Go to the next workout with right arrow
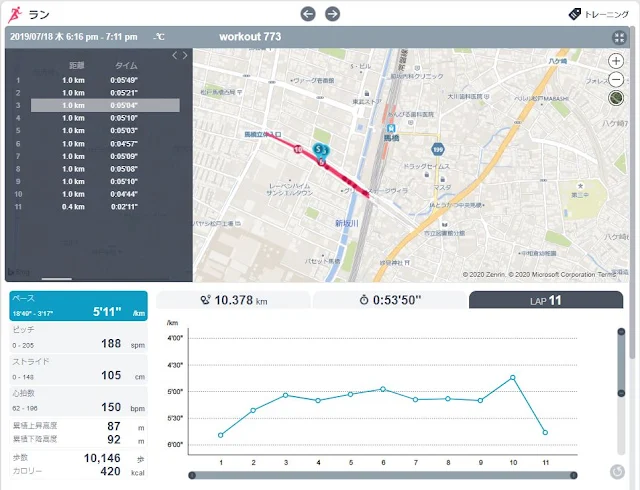This screenshot has height=490, width=640. pos(332,14)
